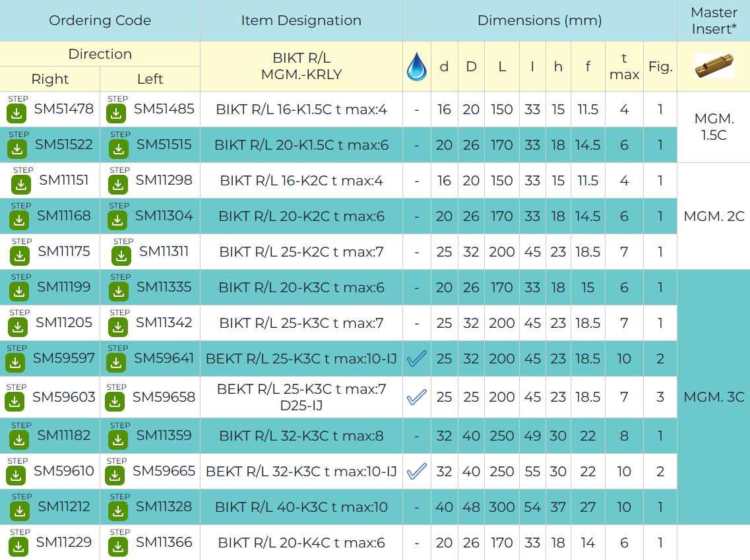The image size is (750, 560).
Task: Click the master insert thumbnail image
Action: point(714,67)
